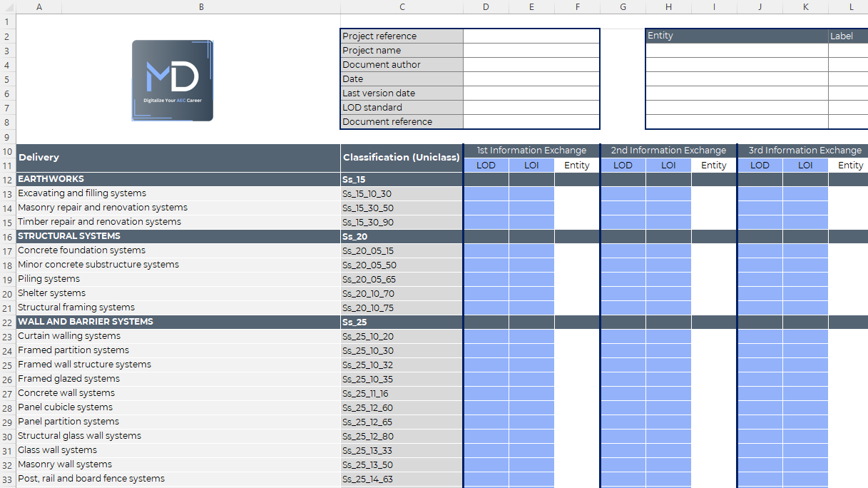Click classification code Ss_20_05_15
The width and height of the screenshot is (868, 488).
point(402,250)
